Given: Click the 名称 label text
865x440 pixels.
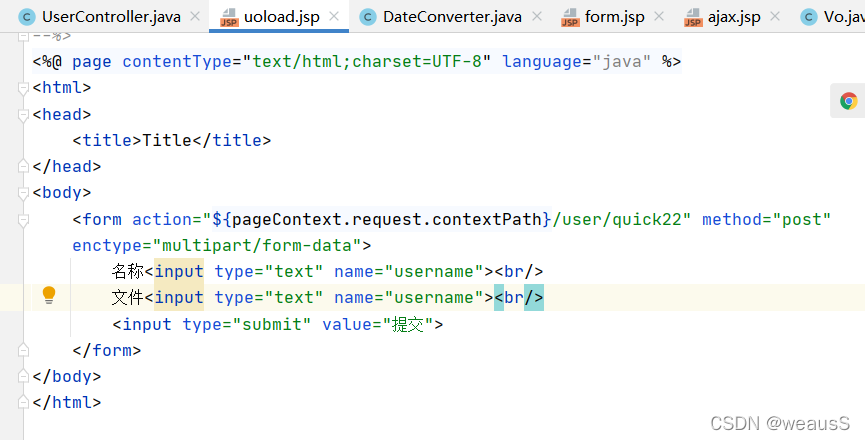Looking at the screenshot, I should [x=127, y=271].
